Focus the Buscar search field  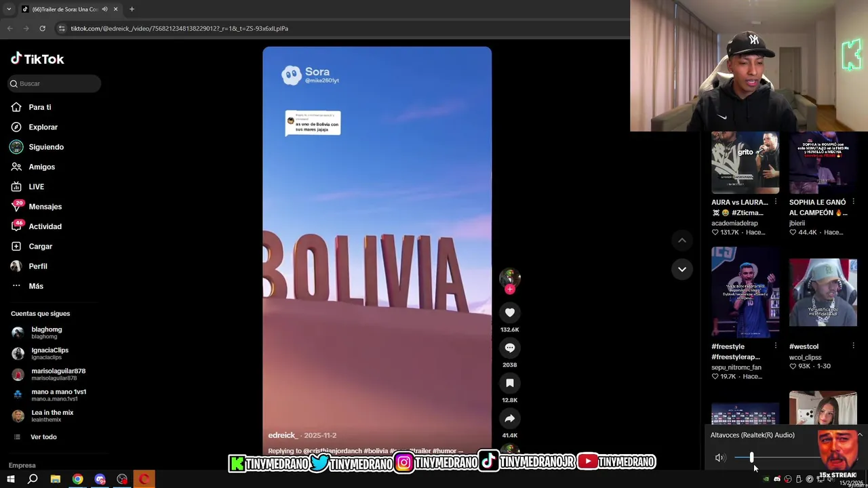click(55, 83)
